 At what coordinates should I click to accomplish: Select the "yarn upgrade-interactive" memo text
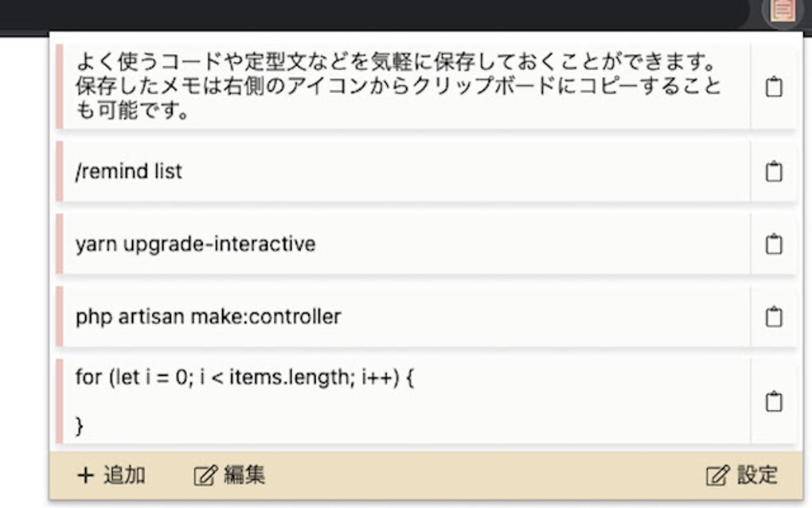click(196, 244)
